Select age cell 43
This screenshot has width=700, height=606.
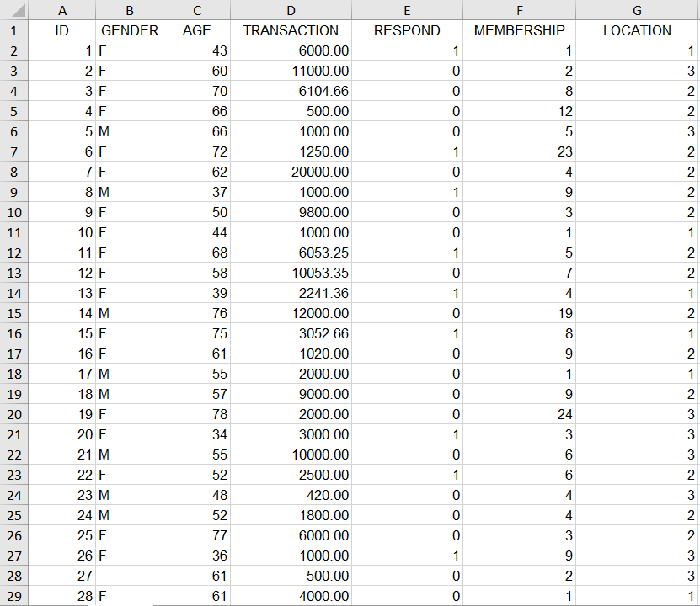point(197,50)
